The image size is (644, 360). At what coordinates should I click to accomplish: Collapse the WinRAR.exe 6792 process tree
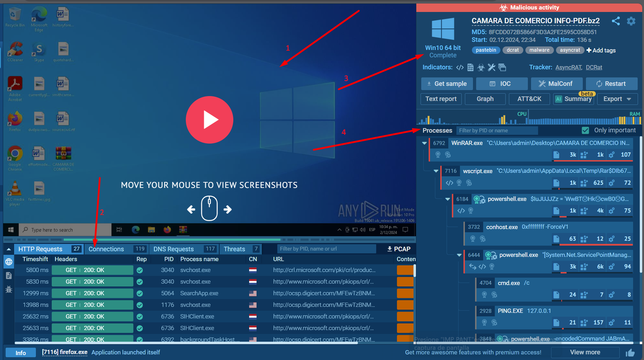[424, 143]
